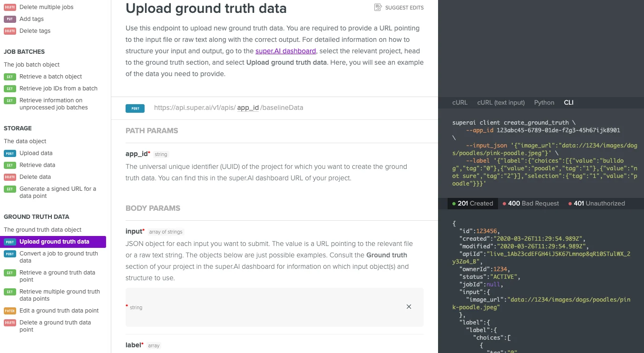
Task: Remove the input string field with X
Action: click(409, 307)
